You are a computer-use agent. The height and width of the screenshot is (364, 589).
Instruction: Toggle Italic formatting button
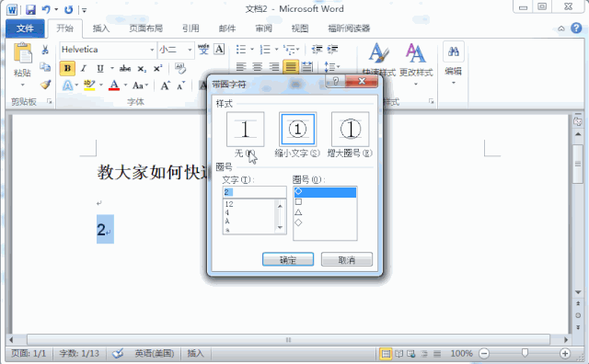(84, 68)
